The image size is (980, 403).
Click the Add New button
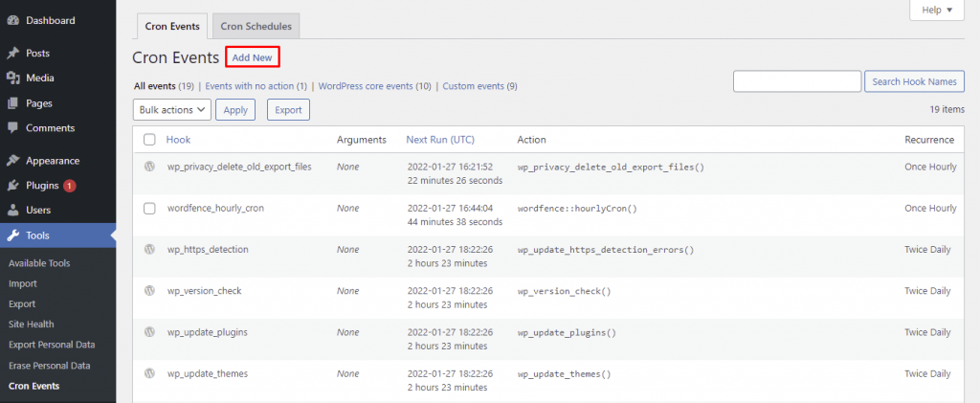[252, 57]
